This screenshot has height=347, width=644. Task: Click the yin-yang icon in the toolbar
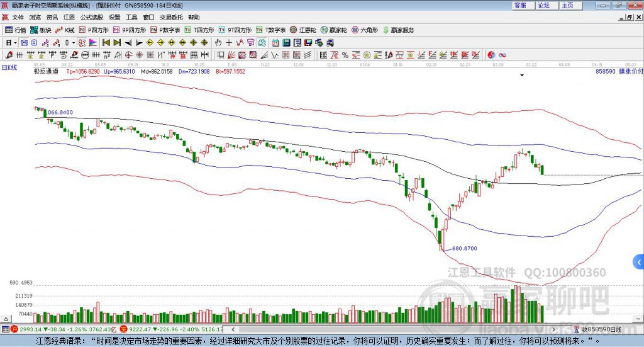[x=491, y=55]
